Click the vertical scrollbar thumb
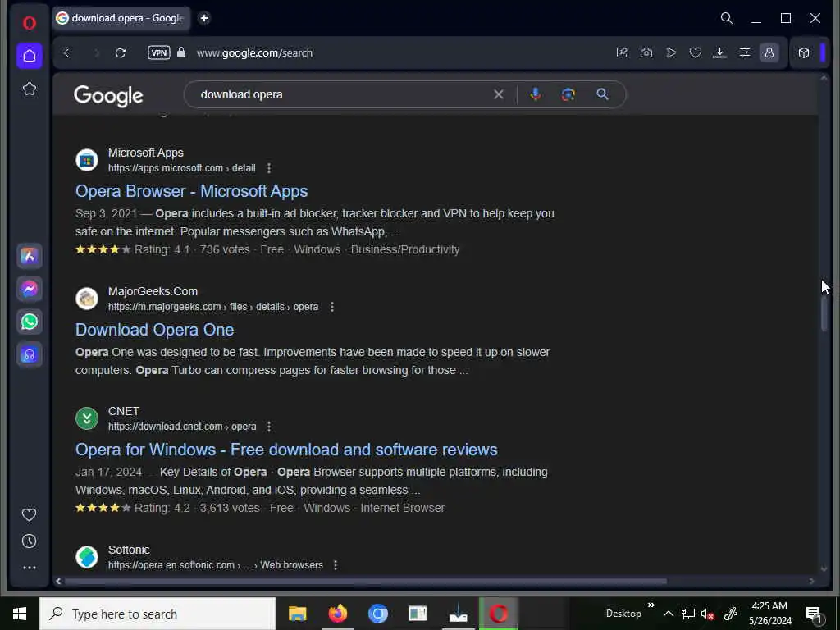This screenshot has width=840, height=630. point(824,313)
